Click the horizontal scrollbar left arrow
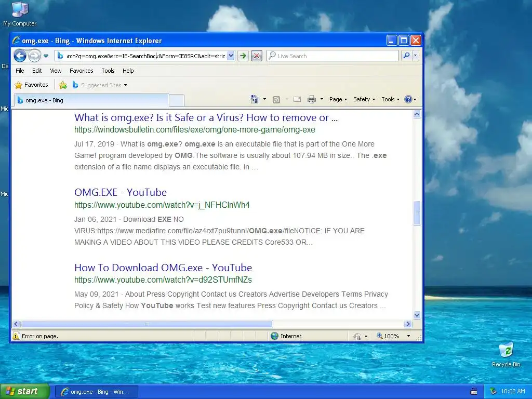532x399 pixels. 16,324
